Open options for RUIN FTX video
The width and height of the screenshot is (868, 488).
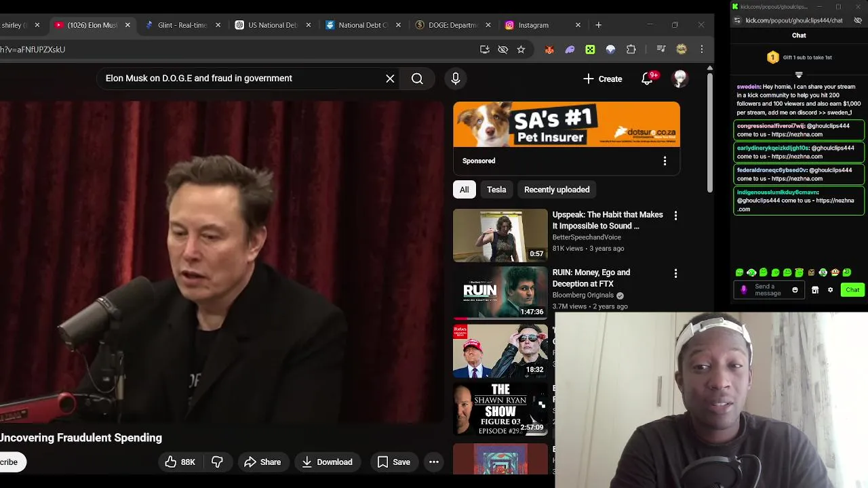pyautogui.click(x=675, y=273)
